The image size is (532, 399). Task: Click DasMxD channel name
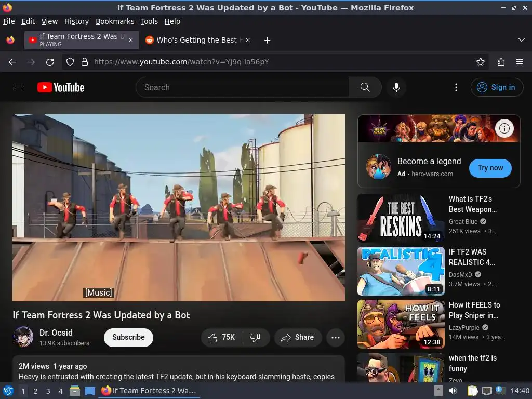point(460,274)
